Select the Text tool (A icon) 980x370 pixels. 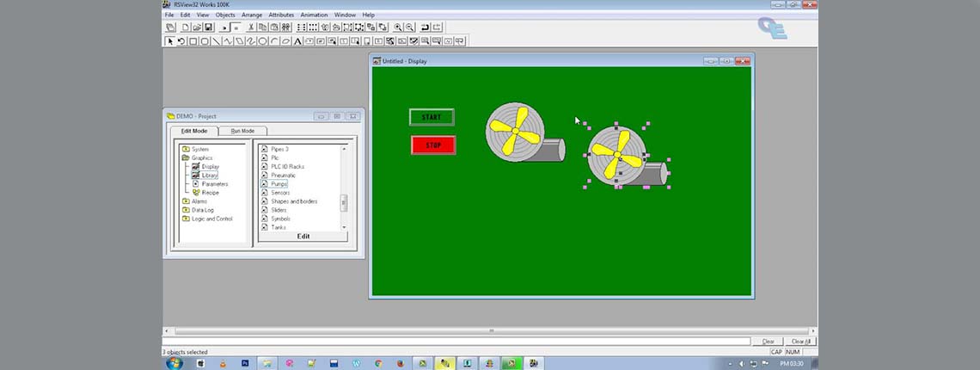tap(297, 41)
